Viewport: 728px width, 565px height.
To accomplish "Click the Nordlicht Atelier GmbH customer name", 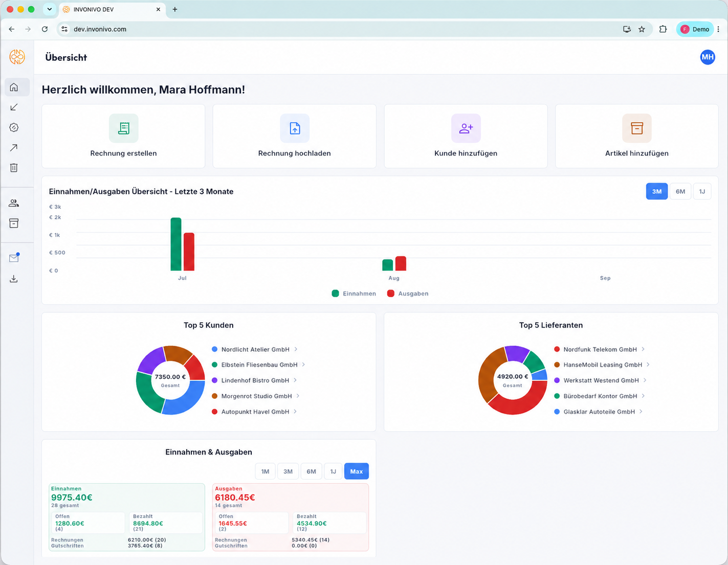I will pyautogui.click(x=255, y=349).
